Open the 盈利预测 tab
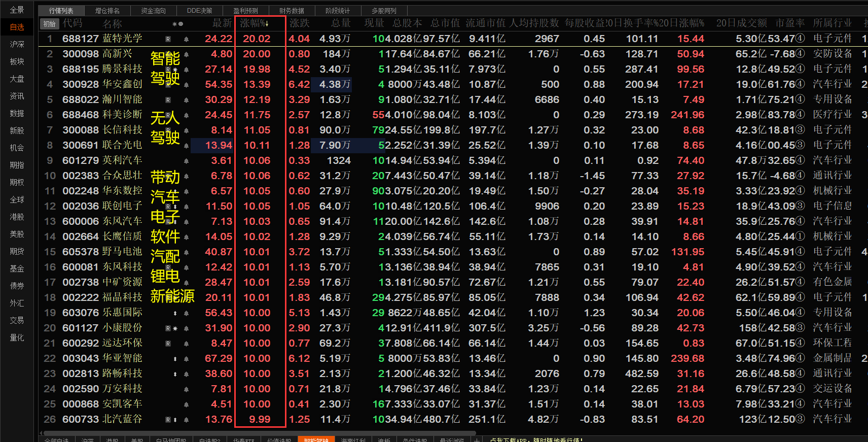This screenshot has height=442, width=868. 245,11
